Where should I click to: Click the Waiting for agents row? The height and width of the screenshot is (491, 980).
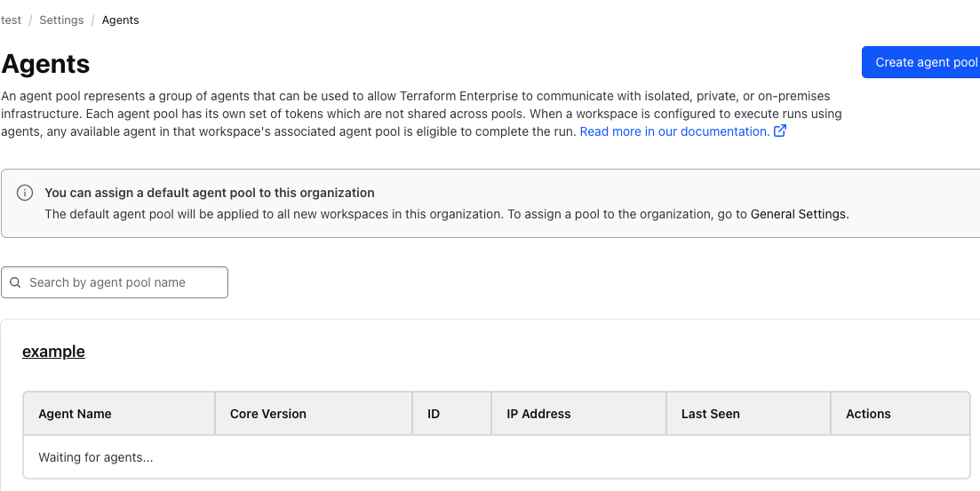(96, 457)
